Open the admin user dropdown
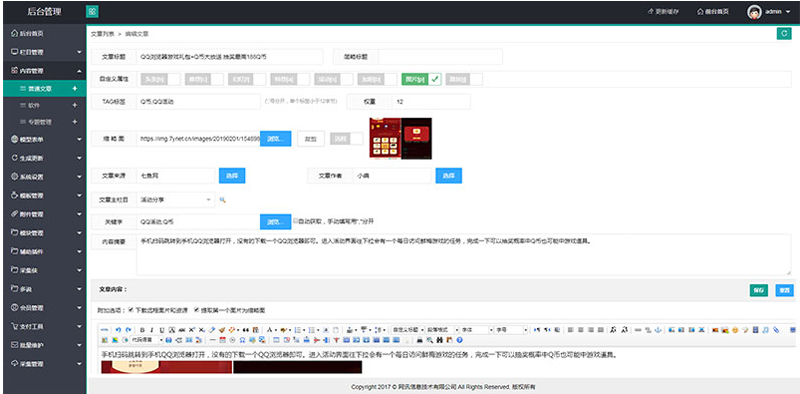This screenshot has height=394, width=800. tap(769, 12)
